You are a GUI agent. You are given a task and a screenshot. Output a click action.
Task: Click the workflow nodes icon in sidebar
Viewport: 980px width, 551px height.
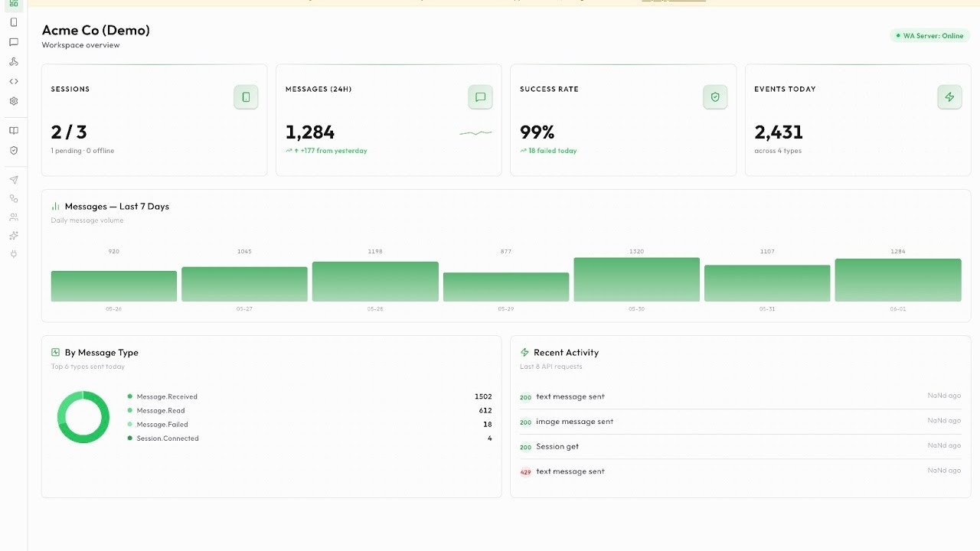point(14,198)
